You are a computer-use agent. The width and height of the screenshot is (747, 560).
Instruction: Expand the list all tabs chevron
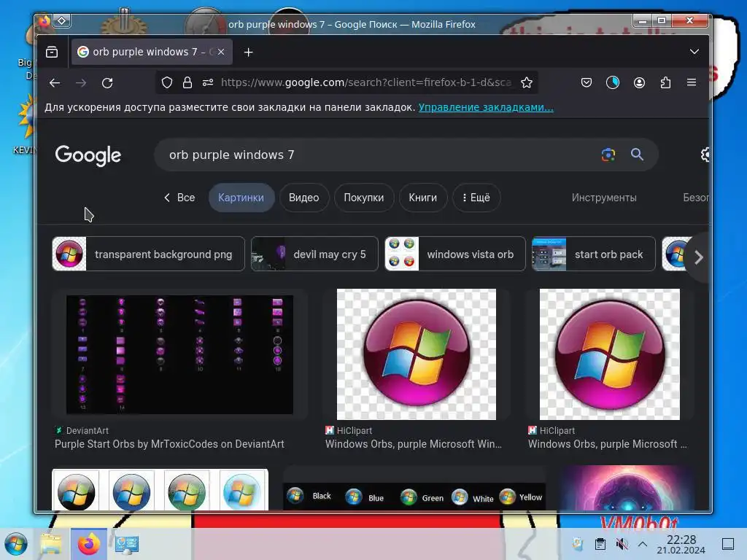[694, 52]
